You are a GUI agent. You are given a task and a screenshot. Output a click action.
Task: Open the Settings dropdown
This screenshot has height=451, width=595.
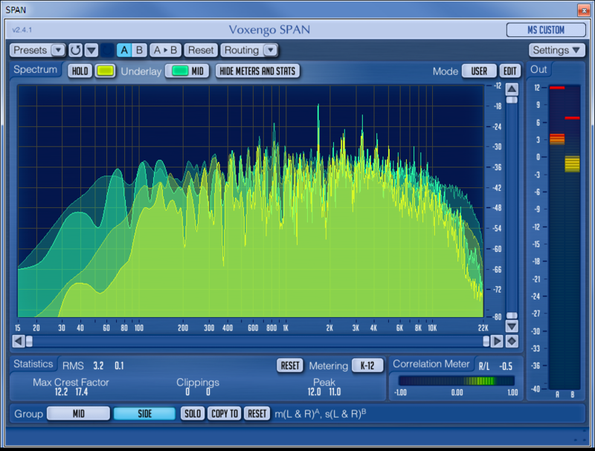point(556,50)
